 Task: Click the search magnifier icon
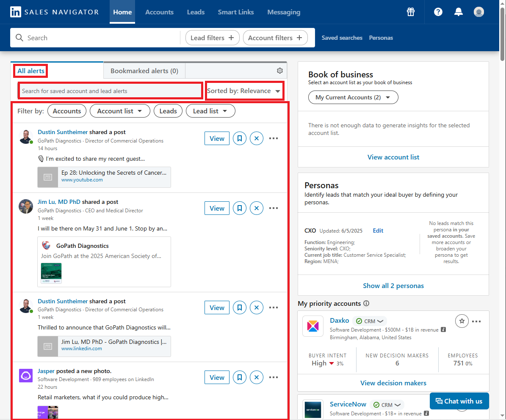coord(19,38)
